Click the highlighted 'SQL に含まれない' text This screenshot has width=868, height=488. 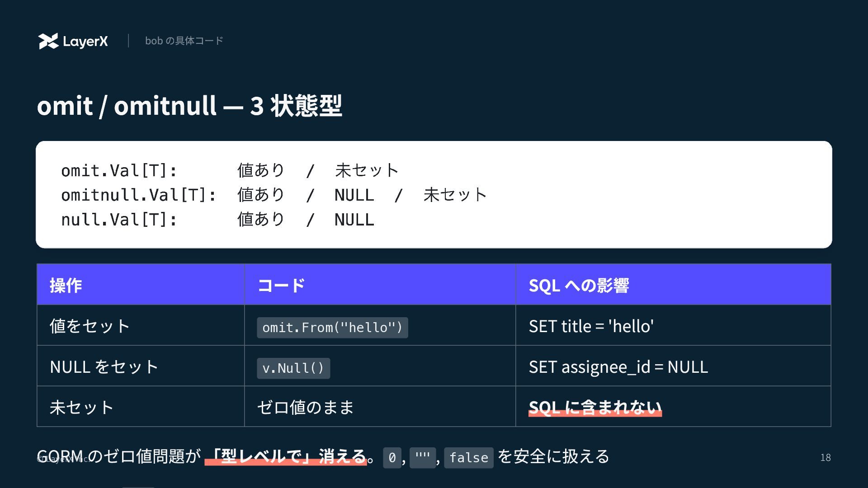[594, 407]
